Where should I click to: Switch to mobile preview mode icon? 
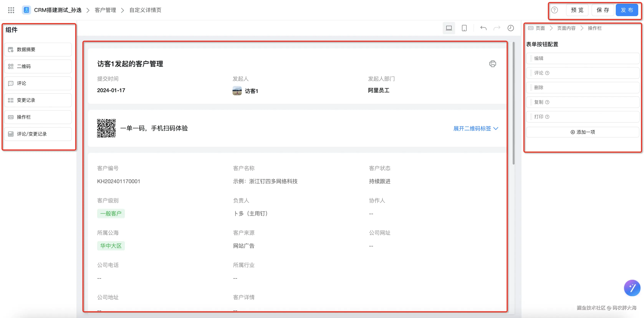point(464,28)
